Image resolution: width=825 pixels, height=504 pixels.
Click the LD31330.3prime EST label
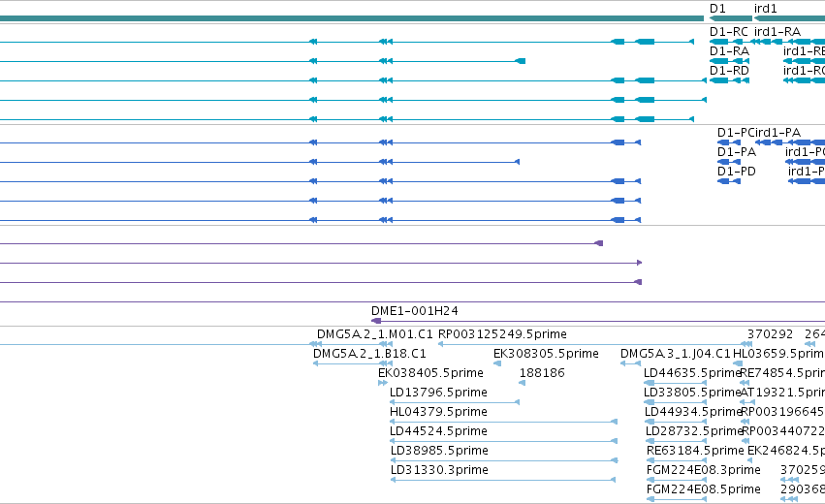(x=439, y=470)
